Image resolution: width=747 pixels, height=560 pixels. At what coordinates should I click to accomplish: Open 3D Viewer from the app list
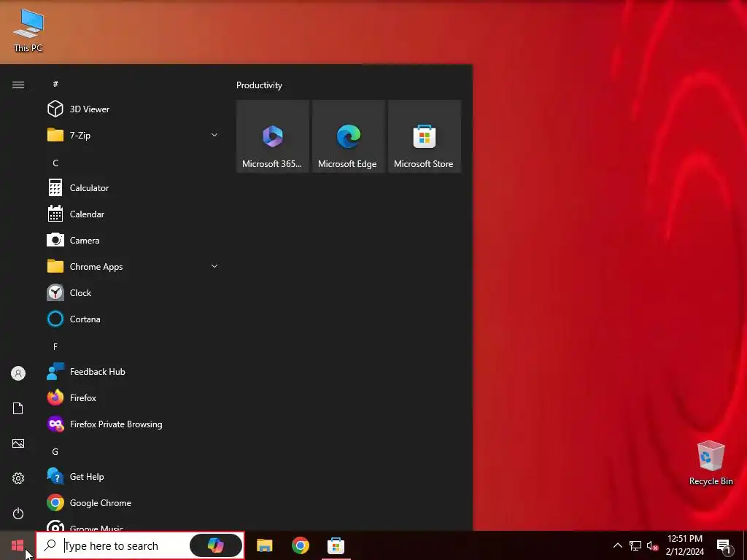tap(133, 109)
